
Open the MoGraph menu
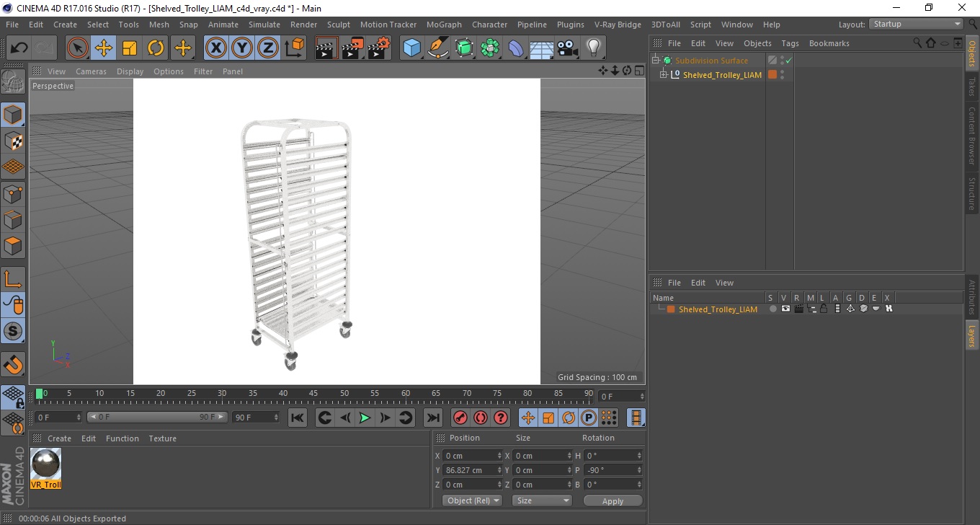pos(444,25)
